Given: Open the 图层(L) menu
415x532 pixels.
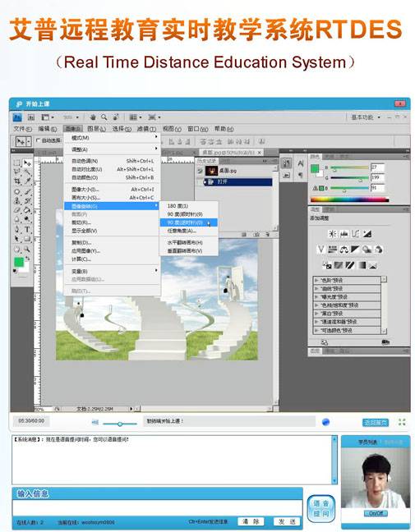Looking at the screenshot, I should 96,129.
